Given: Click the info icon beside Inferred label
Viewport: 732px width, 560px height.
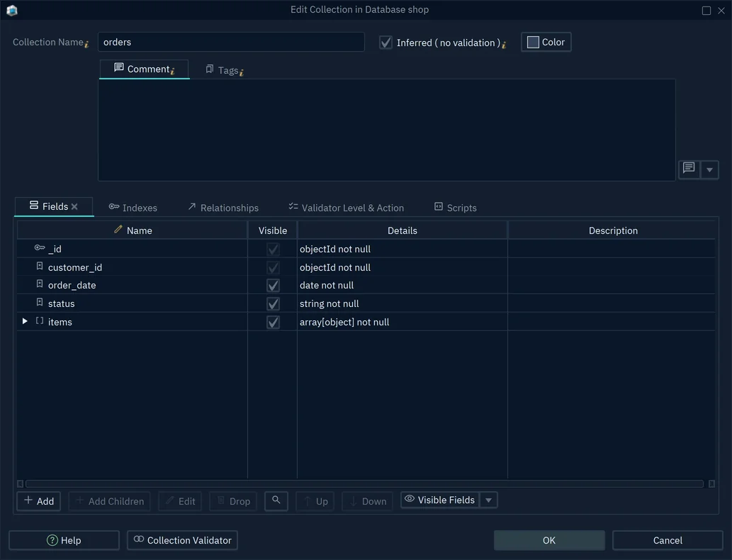Looking at the screenshot, I should 505,45.
